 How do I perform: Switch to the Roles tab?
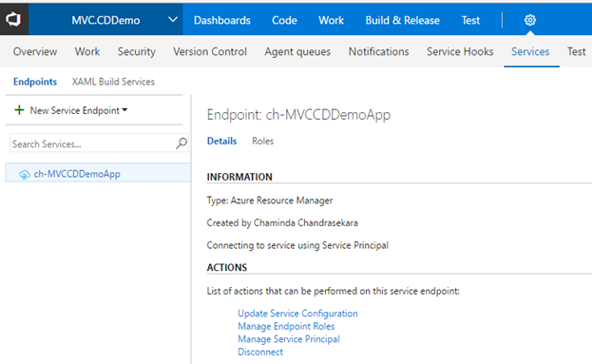tap(263, 141)
